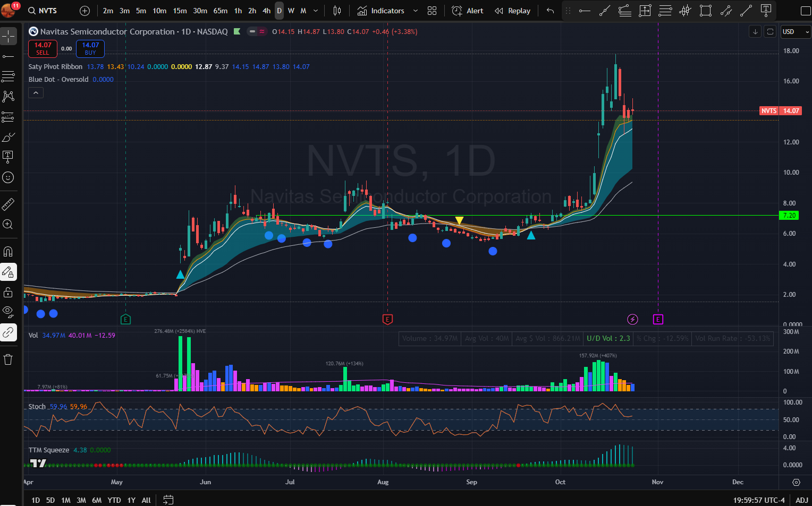Open forecasting and measurement tools group

8,117
